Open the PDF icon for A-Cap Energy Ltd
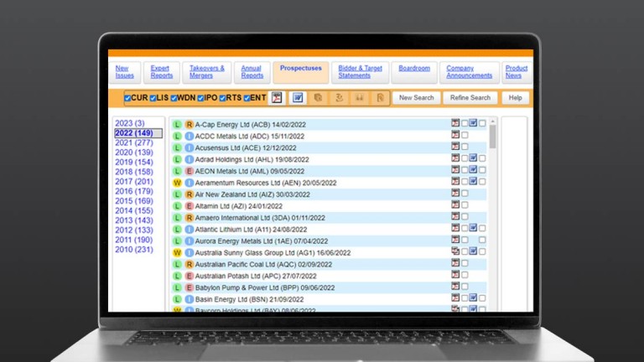 pyautogui.click(x=456, y=123)
